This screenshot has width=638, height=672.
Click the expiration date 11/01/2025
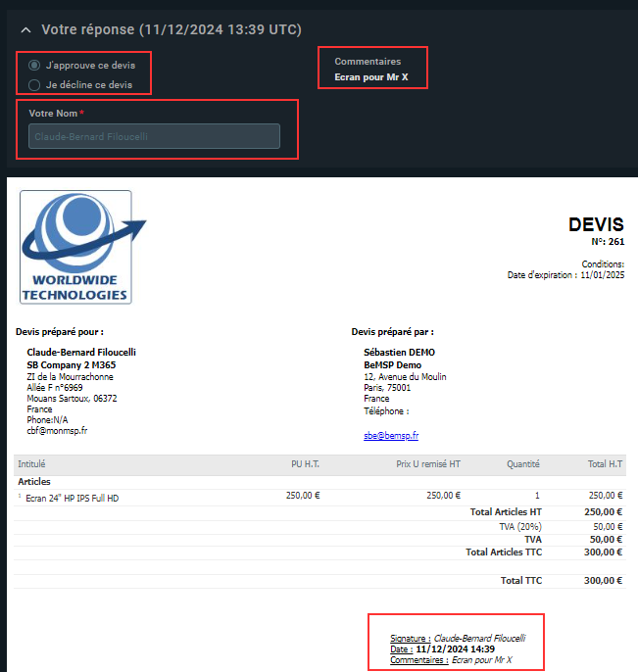[603, 275]
